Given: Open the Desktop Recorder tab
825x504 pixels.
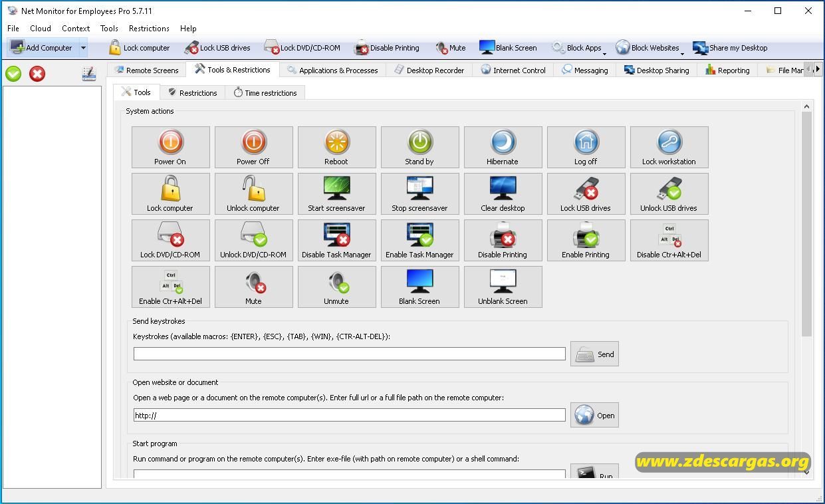Looking at the screenshot, I should (429, 70).
